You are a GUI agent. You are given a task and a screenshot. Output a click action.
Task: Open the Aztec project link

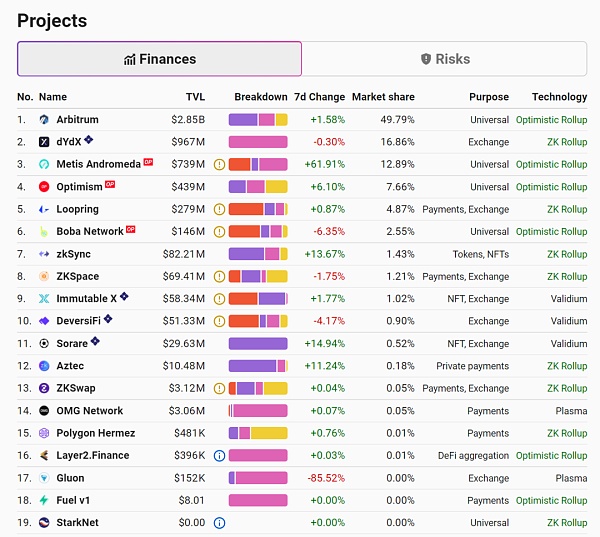pyautogui.click(x=70, y=366)
